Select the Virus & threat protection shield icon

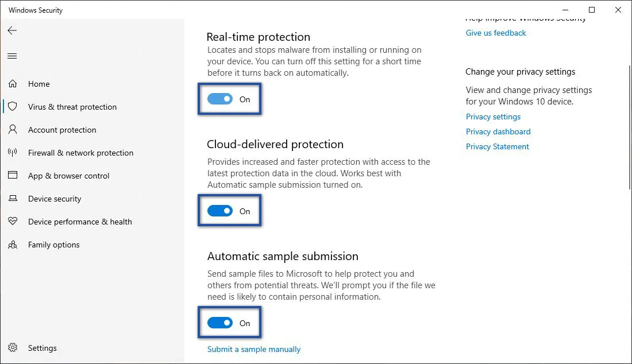(x=13, y=107)
